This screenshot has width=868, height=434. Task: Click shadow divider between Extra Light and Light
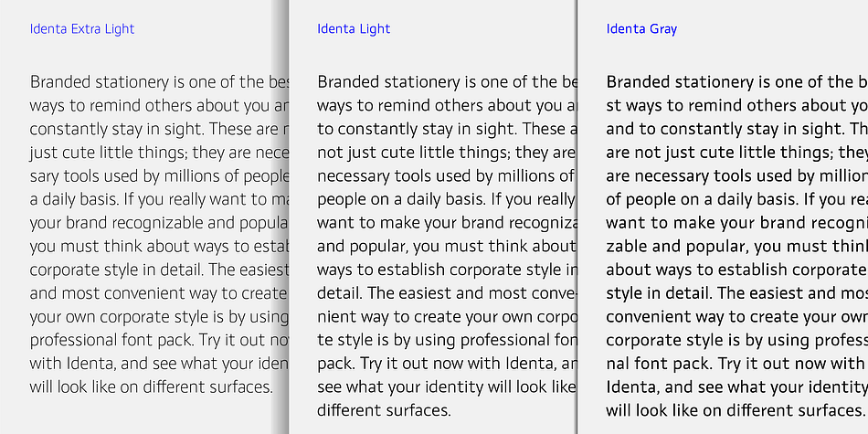coord(281,217)
